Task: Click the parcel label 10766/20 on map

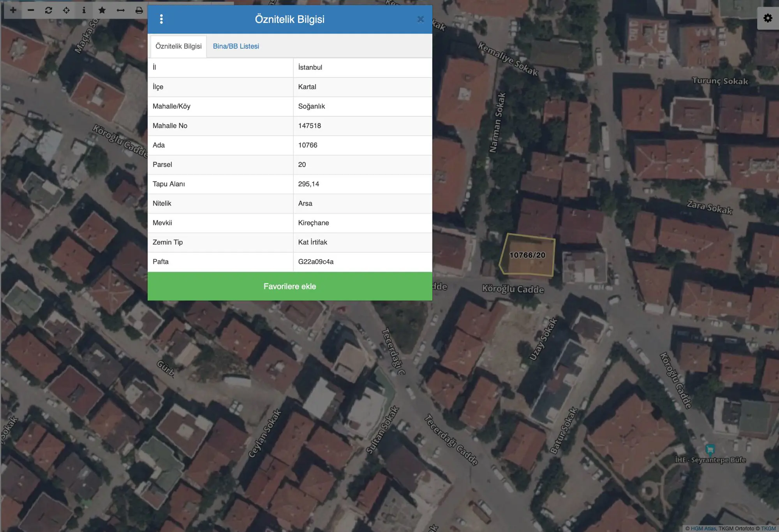Action: (x=527, y=255)
